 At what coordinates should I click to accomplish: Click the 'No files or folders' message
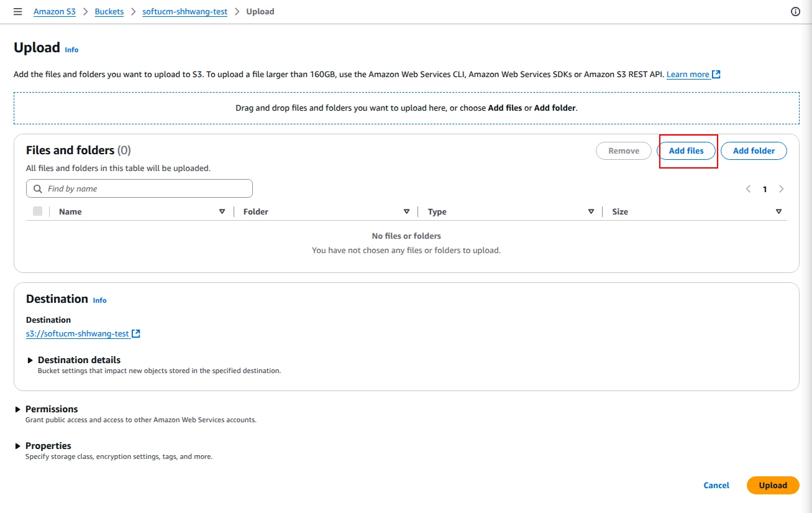tap(406, 236)
